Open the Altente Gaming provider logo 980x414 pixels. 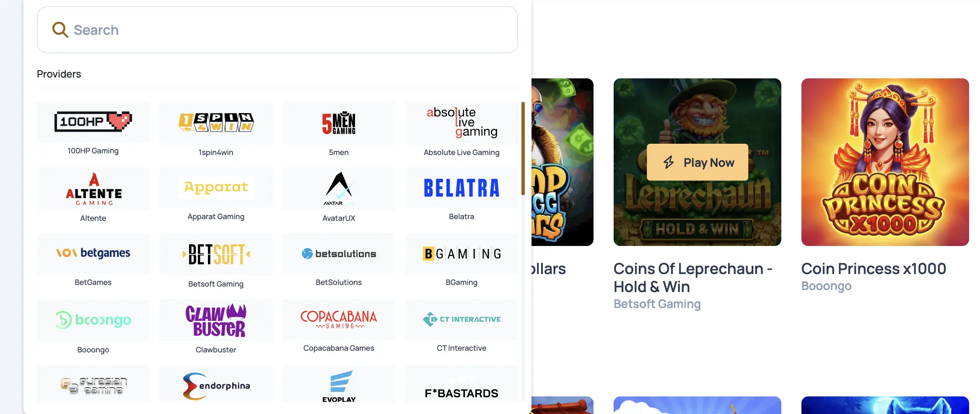(93, 189)
